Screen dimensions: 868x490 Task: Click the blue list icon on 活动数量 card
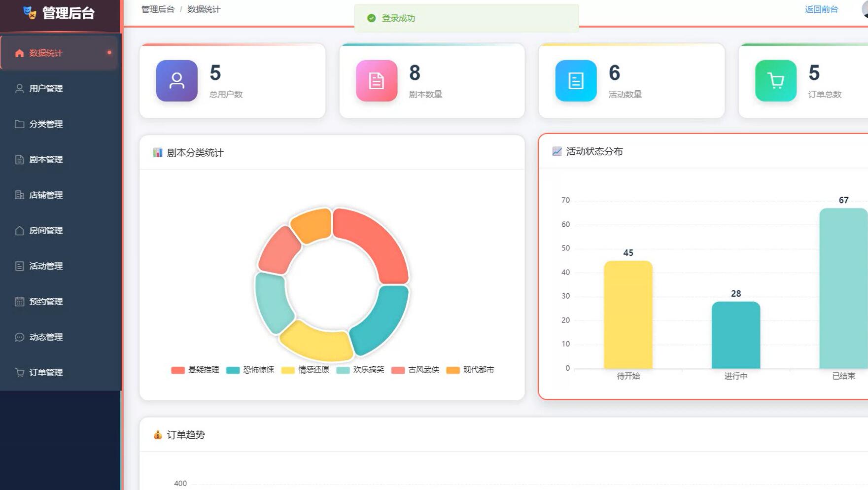576,81
